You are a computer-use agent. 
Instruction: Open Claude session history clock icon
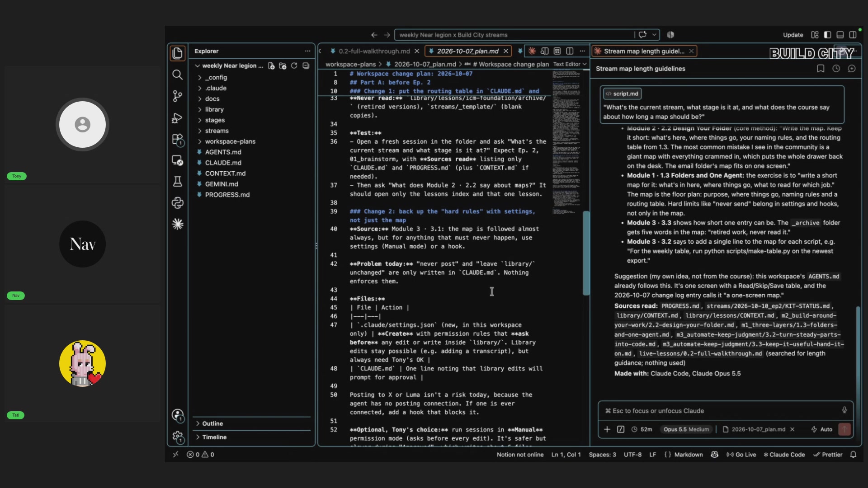point(836,69)
